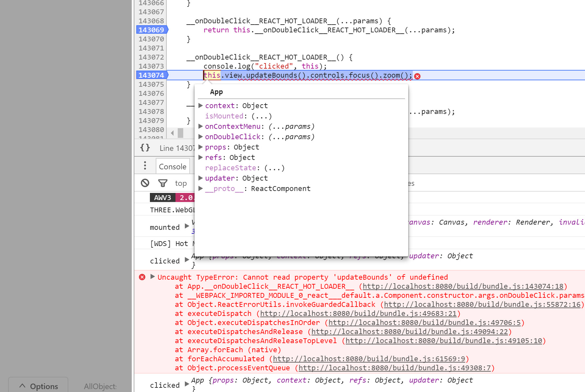
Task: Follow the bundle.js:49683:21 link
Action: 358,314
